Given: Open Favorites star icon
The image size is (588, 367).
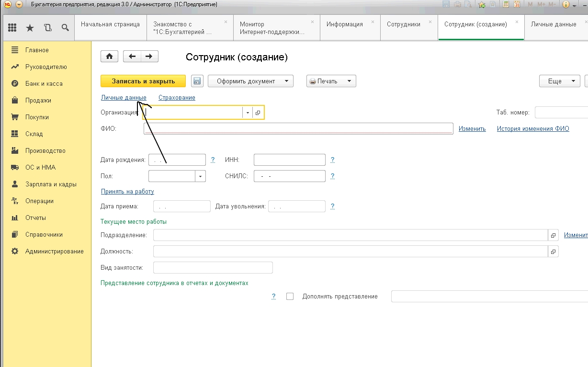Looking at the screenshot, I should tap(30, 28).
